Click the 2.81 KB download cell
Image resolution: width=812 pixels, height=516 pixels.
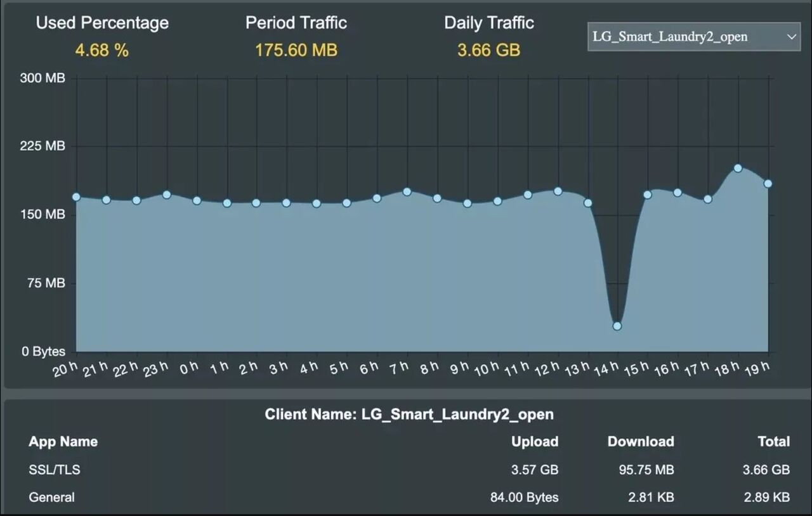pyautogui.click(x=652, y=498)
